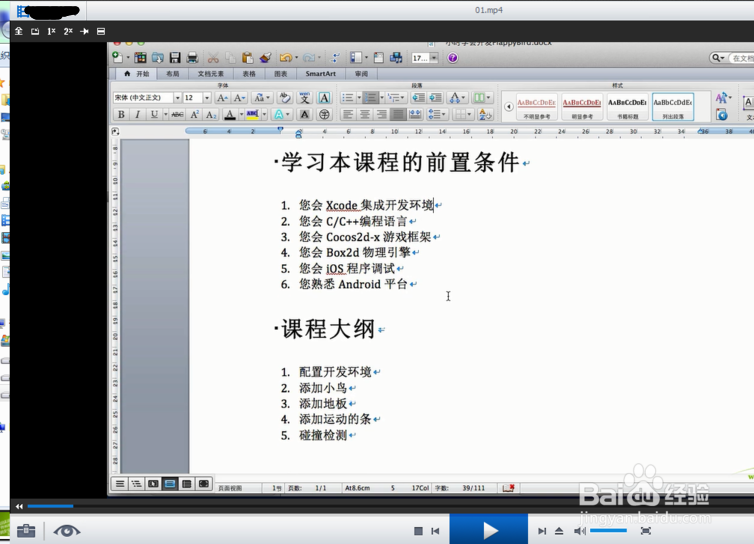Click the big Play button in the player

(x=489, y=531)
